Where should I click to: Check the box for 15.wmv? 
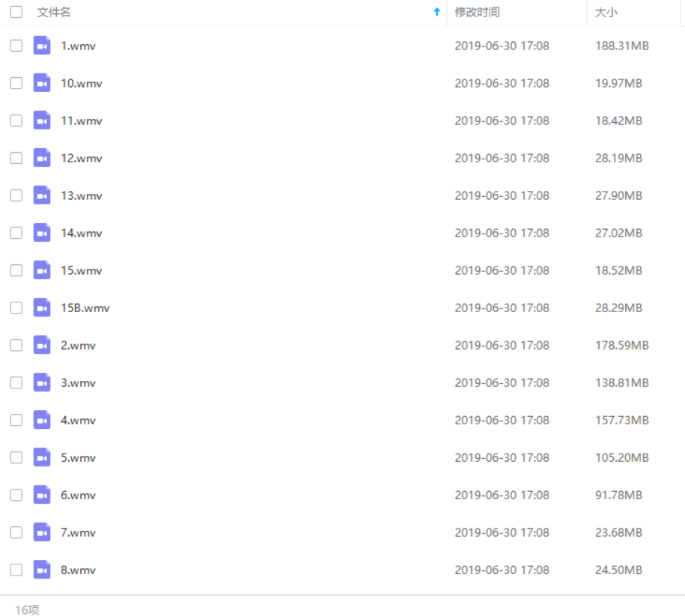coord(16,270)
